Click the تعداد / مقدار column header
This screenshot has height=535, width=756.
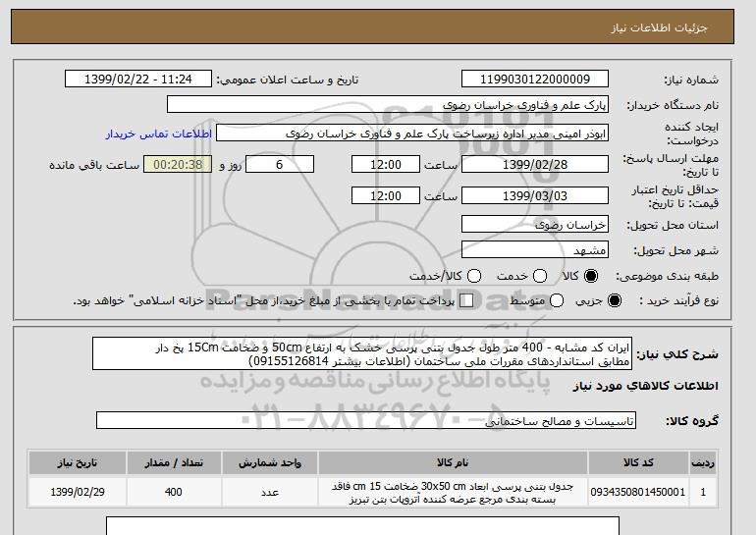(174, 462)
